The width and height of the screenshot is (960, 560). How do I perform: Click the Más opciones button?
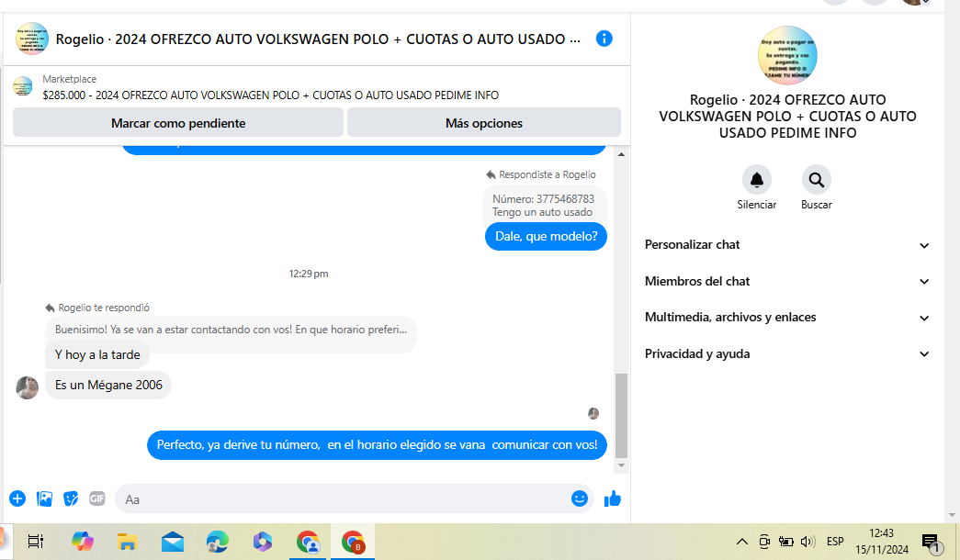[x=484, y=122]
